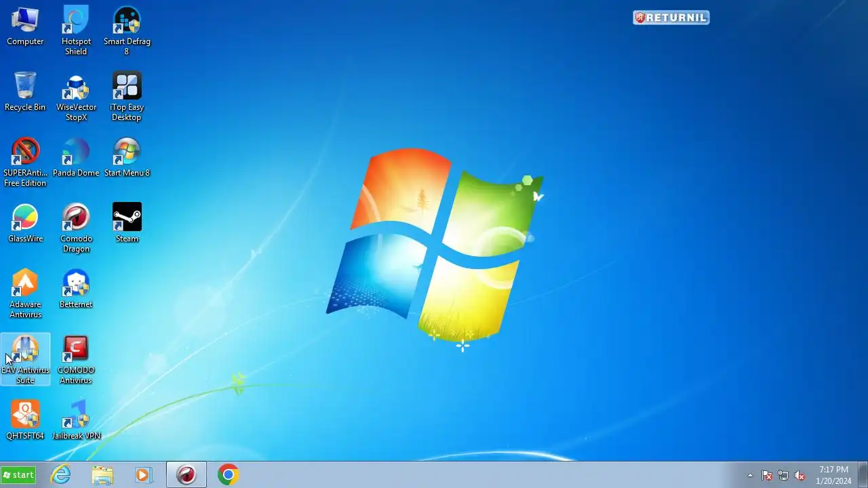
Task: Select the Comodo Dragon desktop shortcut
Action: [x=76, y=228]
